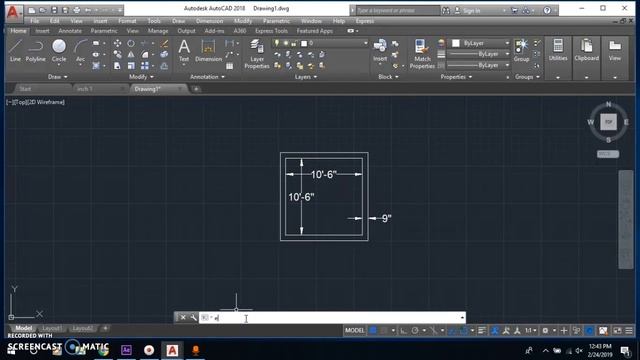
Task: Toggle layer 0 lock icon
Action: 294,43
